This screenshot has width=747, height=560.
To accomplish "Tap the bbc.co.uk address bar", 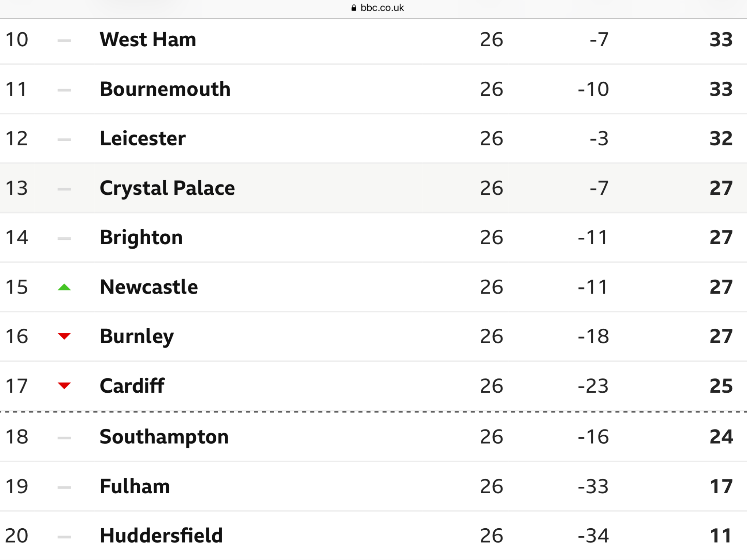I will pyautogui.click(x=378, y=8).
